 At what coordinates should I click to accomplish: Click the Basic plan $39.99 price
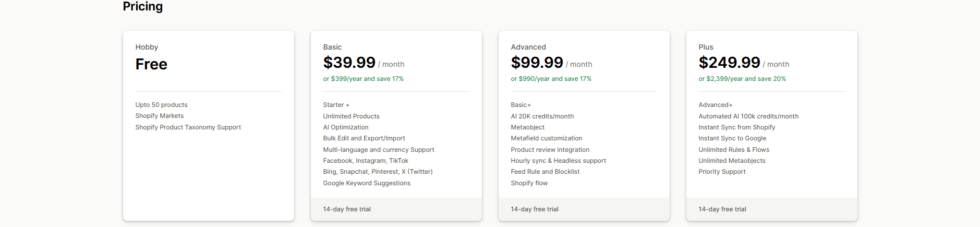(x=349, y=63)
